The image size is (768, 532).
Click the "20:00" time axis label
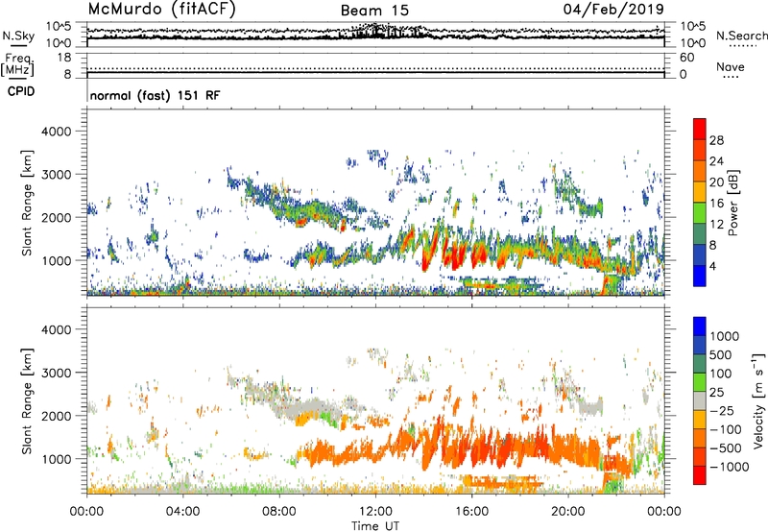568,512
